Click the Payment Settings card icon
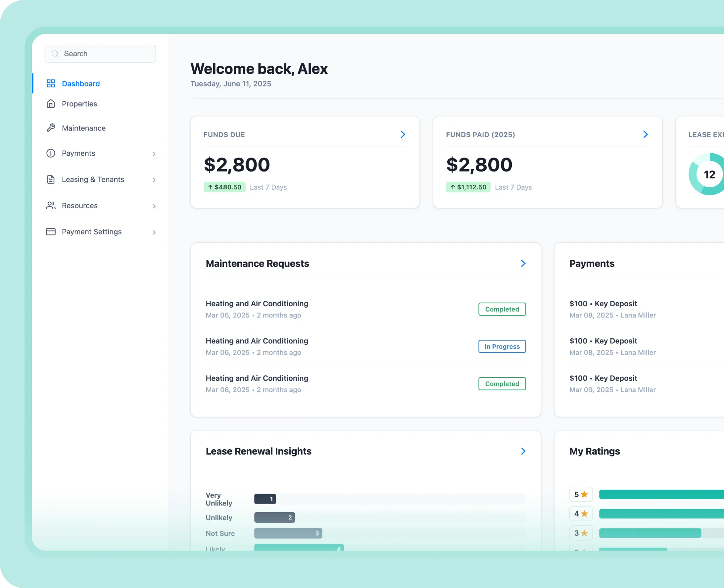The height and width of the screenshot is (588, 724). (50, 231)
